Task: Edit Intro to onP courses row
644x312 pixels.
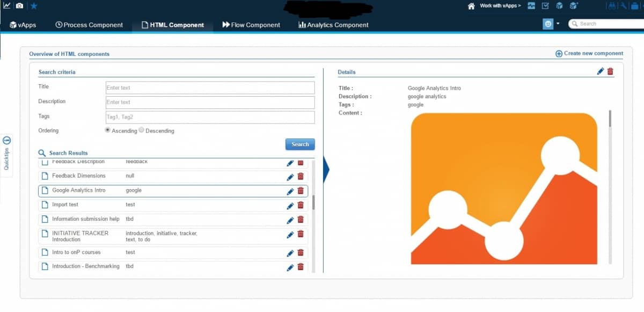Action: (x=290, y=253)
